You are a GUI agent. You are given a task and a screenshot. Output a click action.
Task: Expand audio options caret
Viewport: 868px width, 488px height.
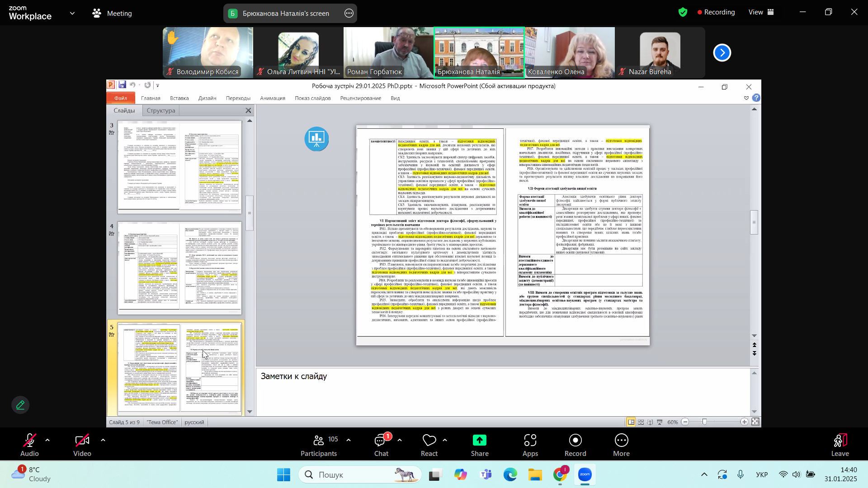pyautogui.click(x=47, y=440)
